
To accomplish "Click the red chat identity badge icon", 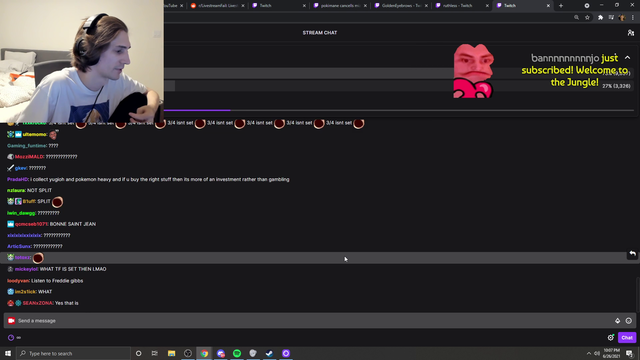I will pos(11,321).
